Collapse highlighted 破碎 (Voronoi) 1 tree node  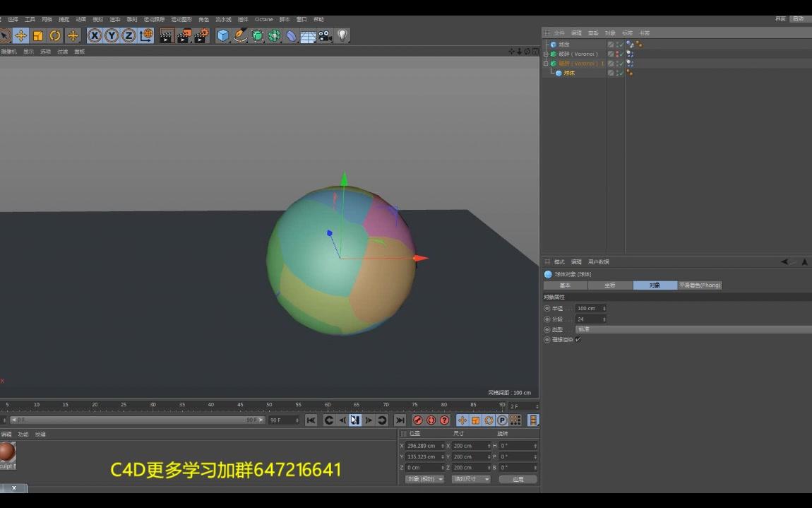[x=546, y=64]
